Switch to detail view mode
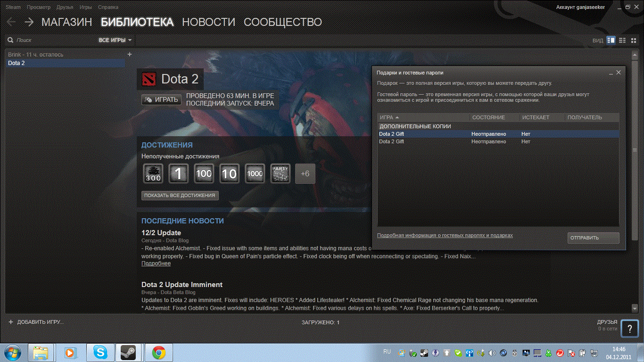This screenshot has width=644, height=362. click(x=611, y=41)
